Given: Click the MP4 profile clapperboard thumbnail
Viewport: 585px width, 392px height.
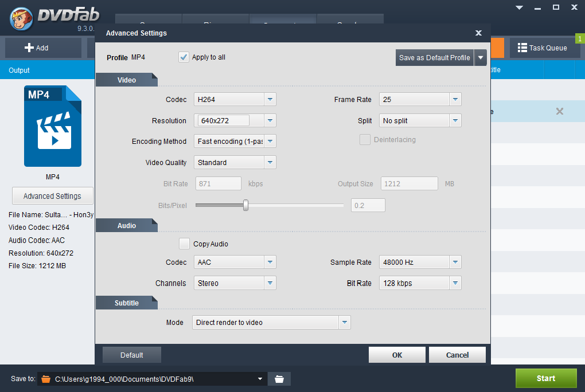Looking at the screenshot, I should [x=53, y=126].
